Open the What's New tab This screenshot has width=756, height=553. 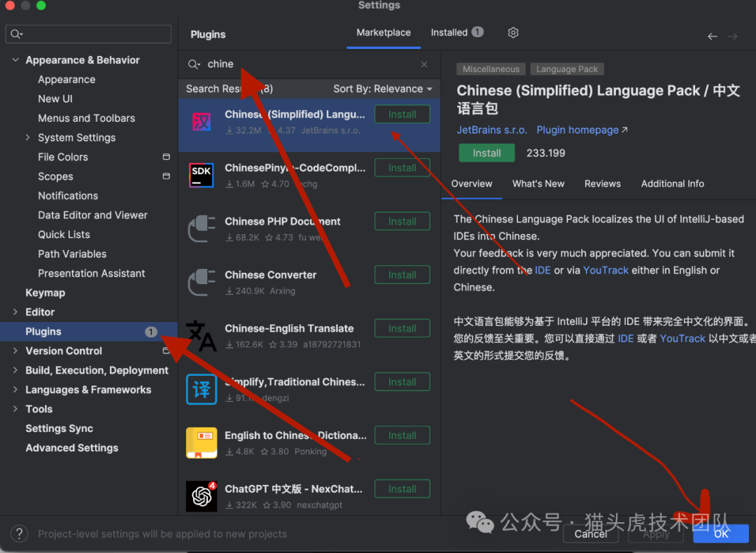pyautogui.click(x=538, y=183)
